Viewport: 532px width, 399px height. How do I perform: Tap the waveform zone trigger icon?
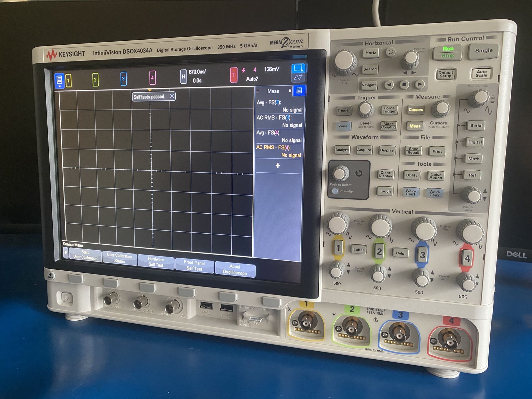coord(298,77)
